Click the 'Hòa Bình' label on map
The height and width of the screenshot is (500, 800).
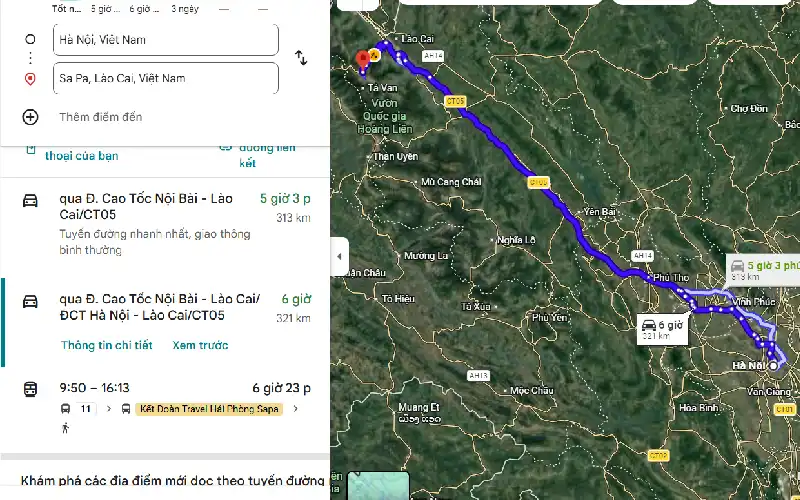click(x=698, y=408)
